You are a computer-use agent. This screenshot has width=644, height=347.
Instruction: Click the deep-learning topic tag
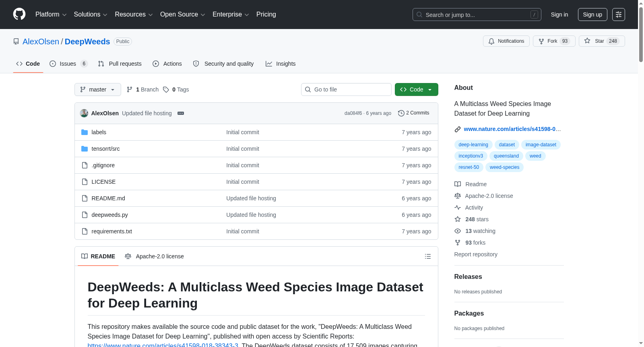(x=473, y=145)
